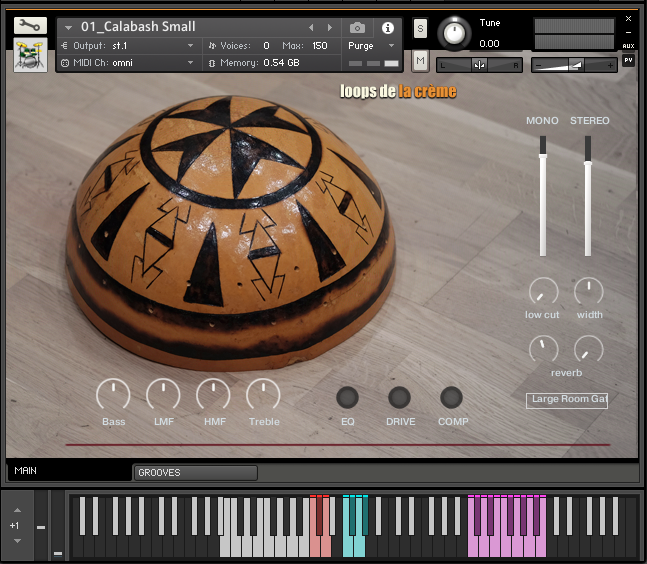Click the MONO label
Image resolution: width=647 pixels, height=564 pixels.
(x=542, y=121)
